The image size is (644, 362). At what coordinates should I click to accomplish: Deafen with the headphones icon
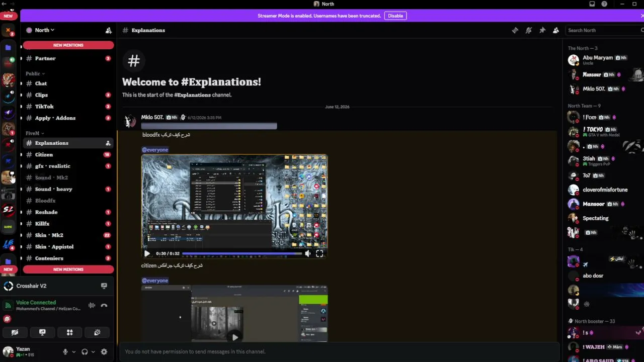pos(85,352)
